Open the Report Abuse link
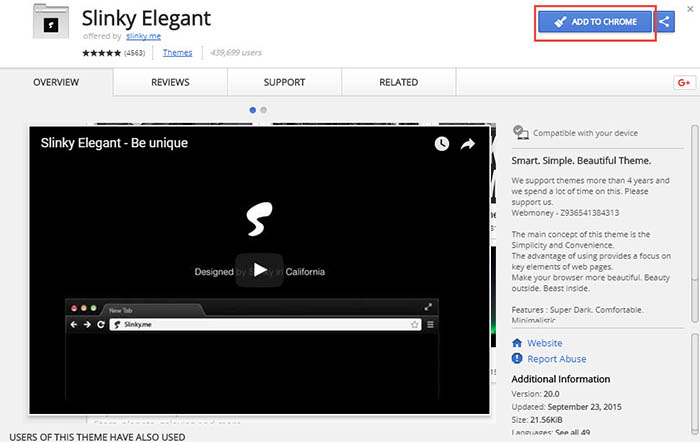This screenshot has width=700, height=442. pyautogui.click(x=557, y=359)
